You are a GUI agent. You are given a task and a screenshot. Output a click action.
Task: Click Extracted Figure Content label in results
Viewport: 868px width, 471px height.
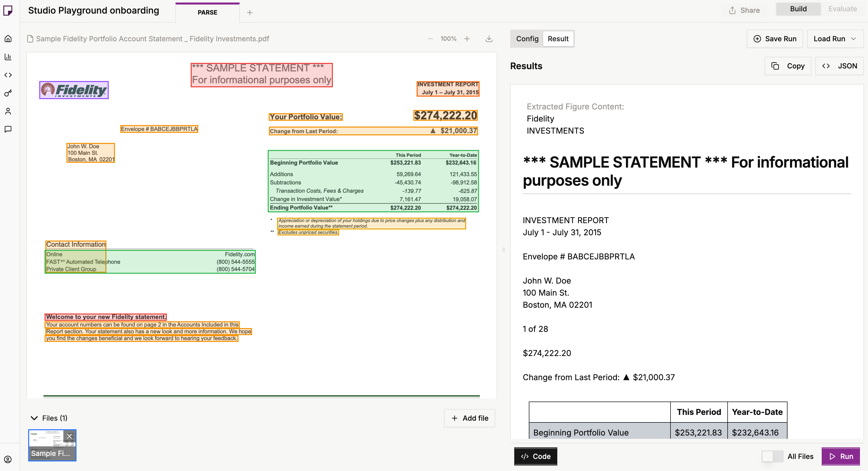(x=575, y=106)
